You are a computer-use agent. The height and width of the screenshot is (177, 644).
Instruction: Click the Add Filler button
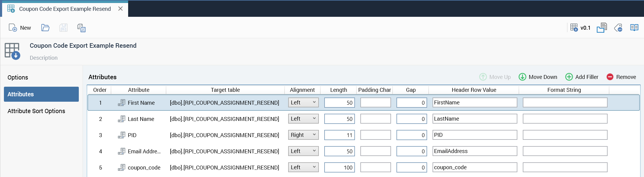pyautogui.click(x=582, y=77)
